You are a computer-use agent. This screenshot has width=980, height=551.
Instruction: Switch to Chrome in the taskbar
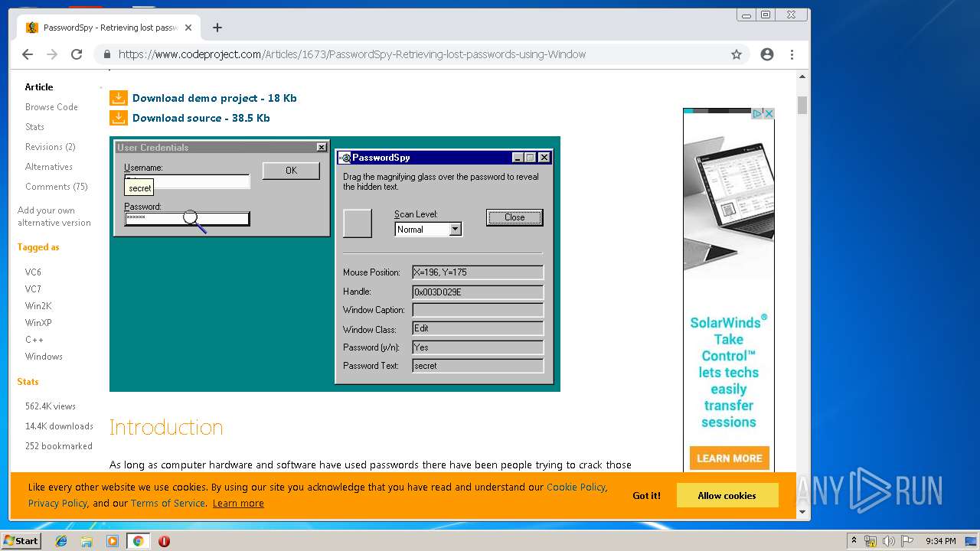click(138, 541)
